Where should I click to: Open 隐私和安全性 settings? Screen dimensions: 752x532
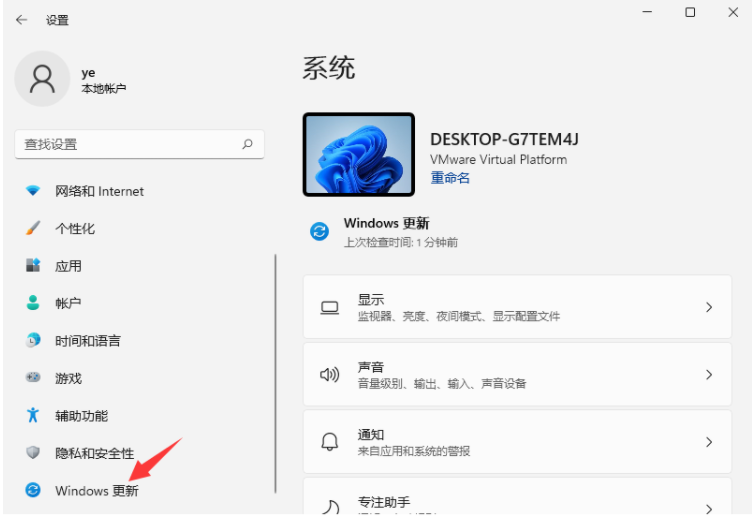94,453
